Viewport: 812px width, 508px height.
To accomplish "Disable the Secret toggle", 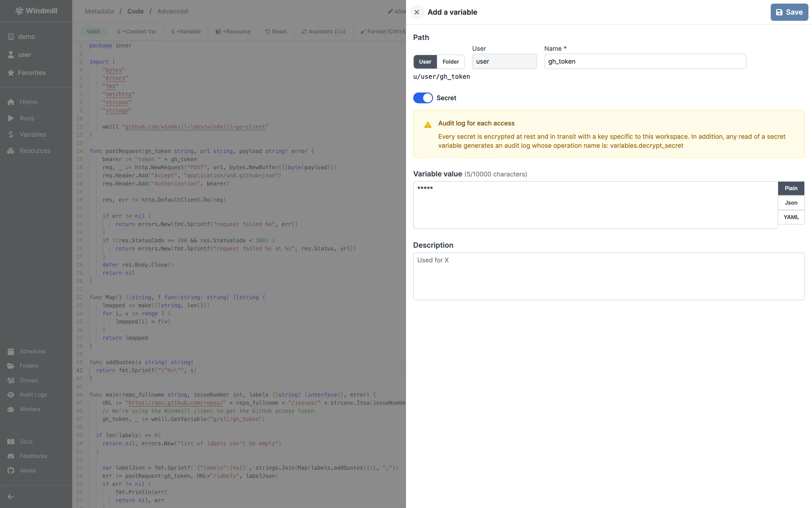I will click(x=423, y=98).
